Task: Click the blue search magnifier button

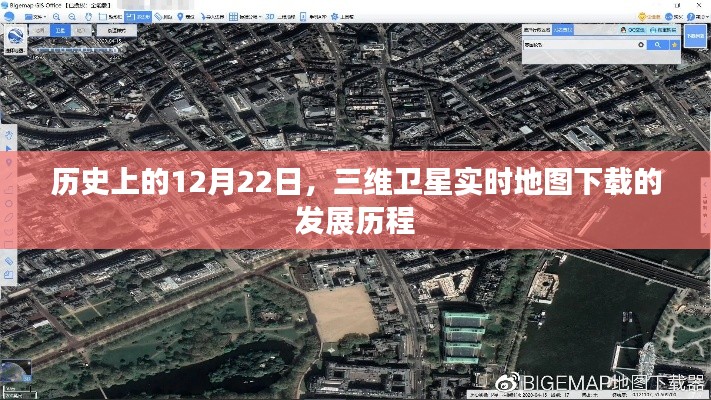Action: pos(657,45)
